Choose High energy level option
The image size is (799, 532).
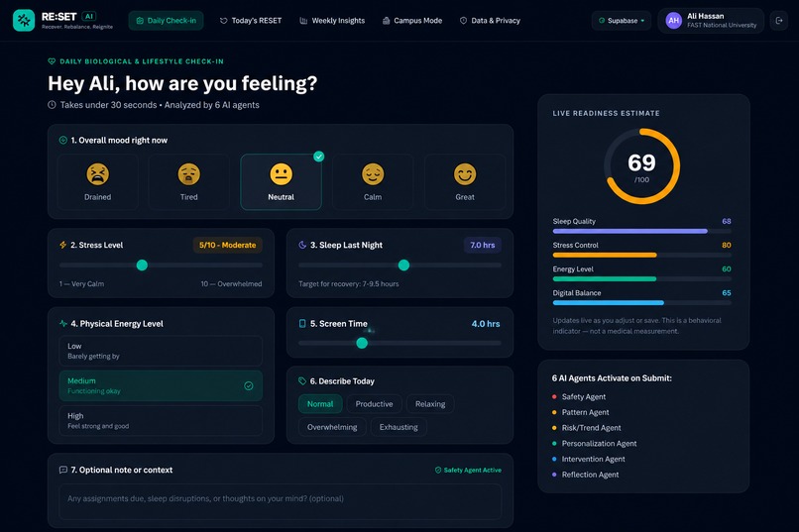pos(161,420)
